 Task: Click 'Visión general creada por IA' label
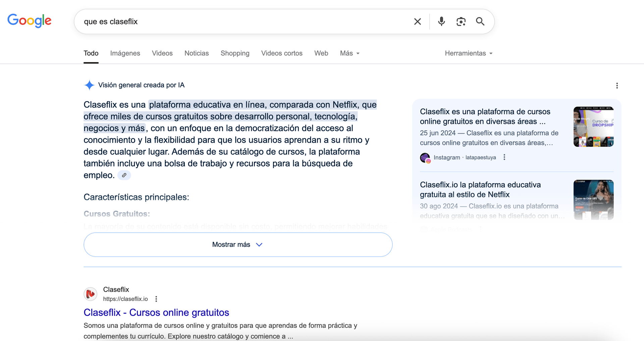click(141, 85)
